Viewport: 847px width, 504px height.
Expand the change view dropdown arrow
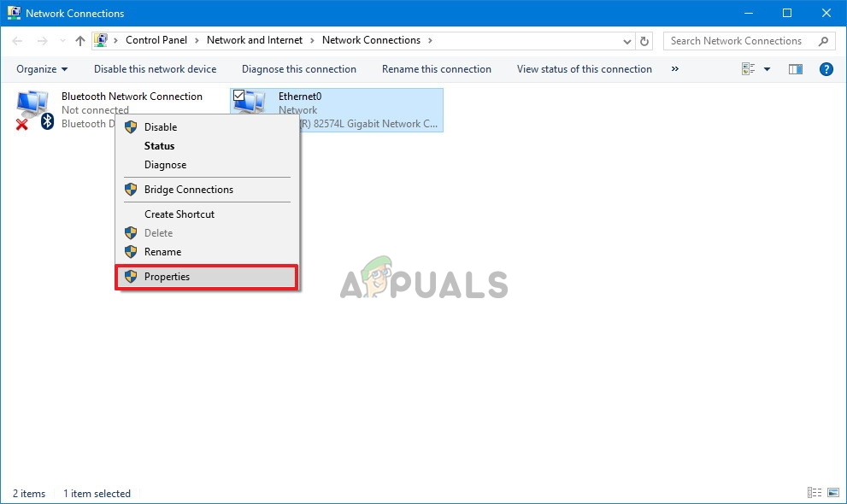click(x=765, y=69)
